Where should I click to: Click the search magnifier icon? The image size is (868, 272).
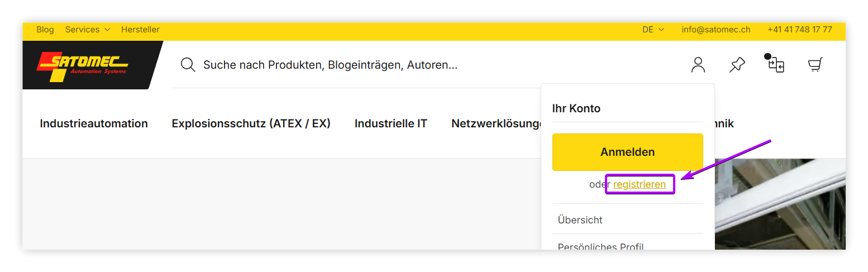click(188, 65)
